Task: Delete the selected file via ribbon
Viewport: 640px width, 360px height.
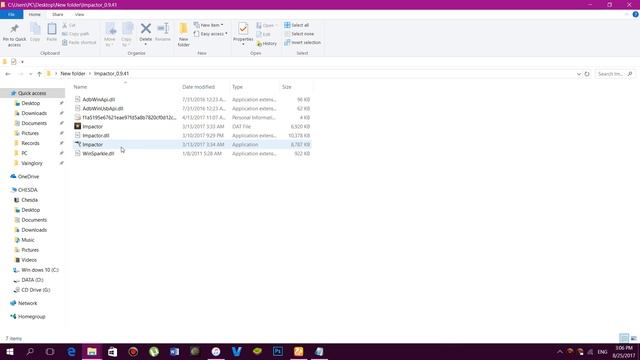Action: click(x=146, y=34)
